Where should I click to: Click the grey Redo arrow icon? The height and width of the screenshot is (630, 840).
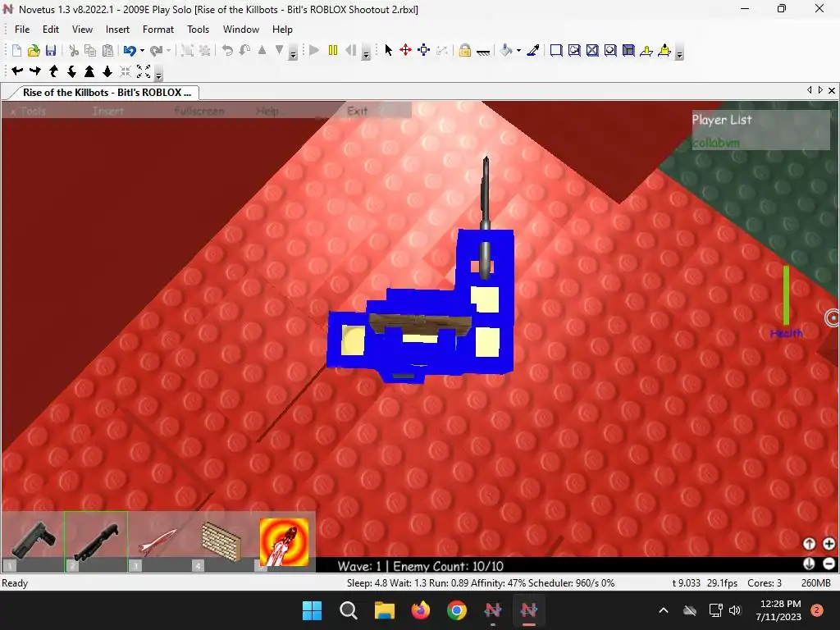click(x=156, y=50)
